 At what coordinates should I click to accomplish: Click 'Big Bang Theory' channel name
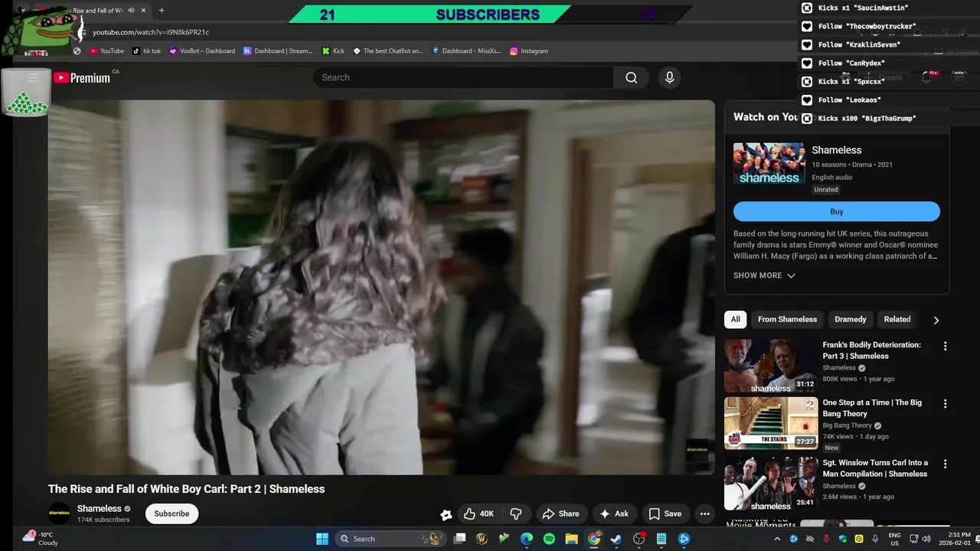tap(847, 425)
